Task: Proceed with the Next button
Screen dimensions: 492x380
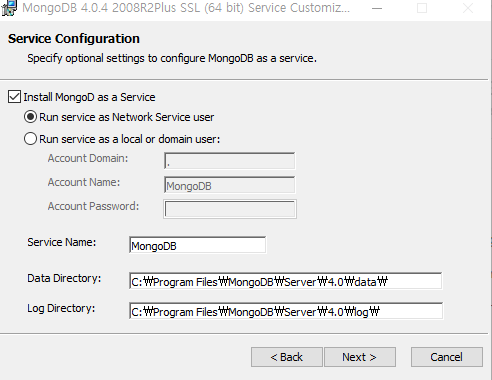Action: click(360, 357)
